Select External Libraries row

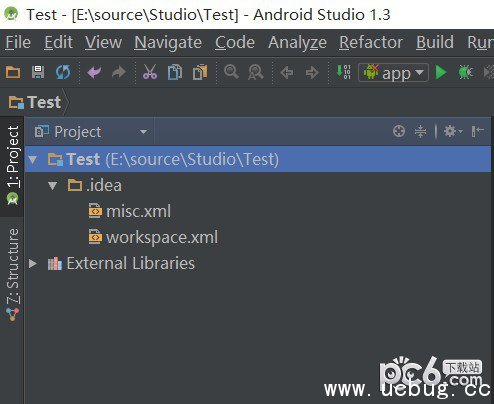pos(121,263)
